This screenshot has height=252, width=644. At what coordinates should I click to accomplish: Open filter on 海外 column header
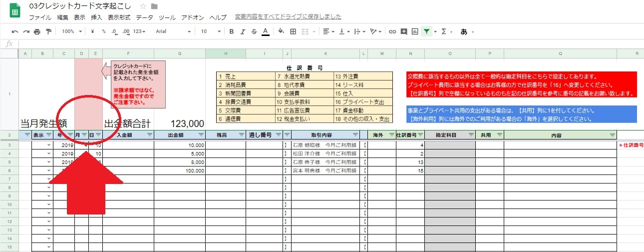(391, 134)
